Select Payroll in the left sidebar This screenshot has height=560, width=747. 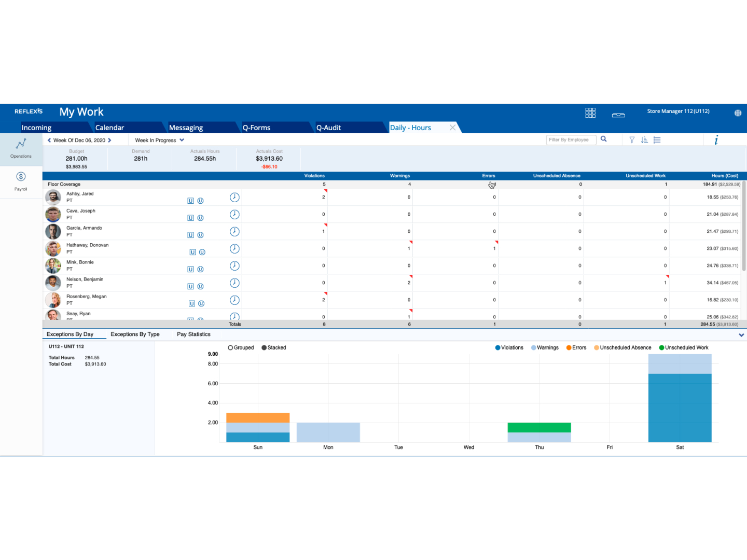click(x=21, y=181)
